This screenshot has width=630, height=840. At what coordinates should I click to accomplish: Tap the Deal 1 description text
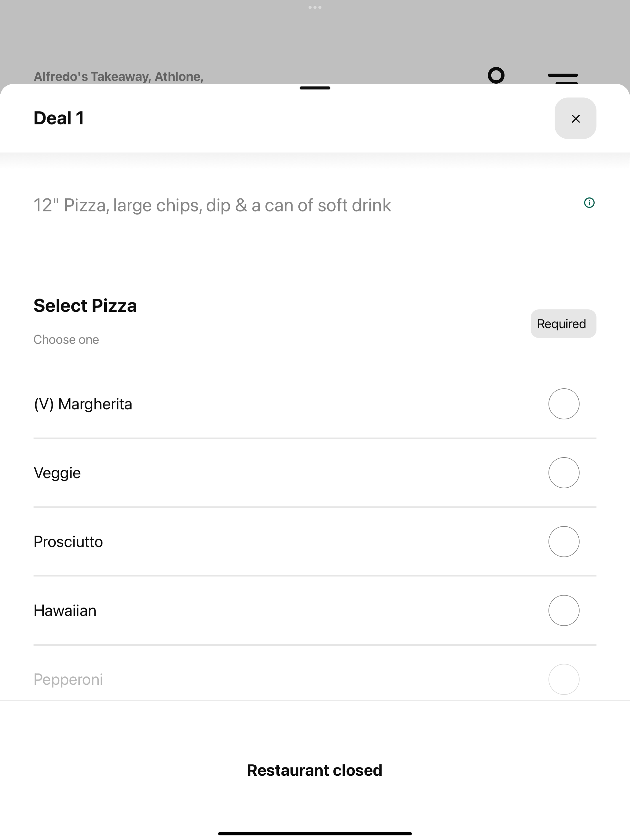coord(212,205)
